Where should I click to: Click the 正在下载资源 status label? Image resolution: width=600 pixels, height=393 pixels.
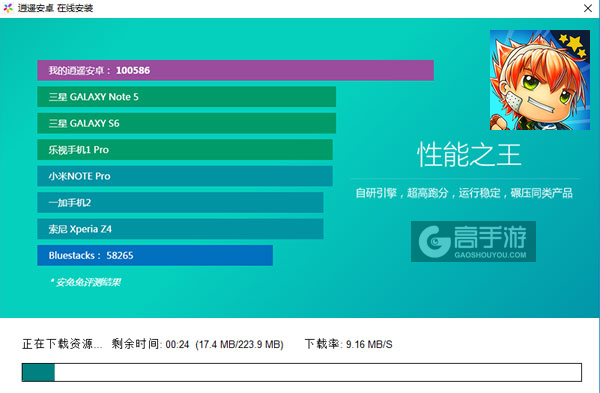[x=62, y=344]
